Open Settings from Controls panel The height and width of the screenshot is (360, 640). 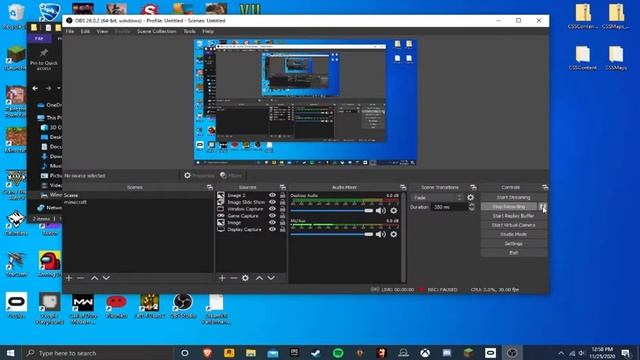click(513, 244)
